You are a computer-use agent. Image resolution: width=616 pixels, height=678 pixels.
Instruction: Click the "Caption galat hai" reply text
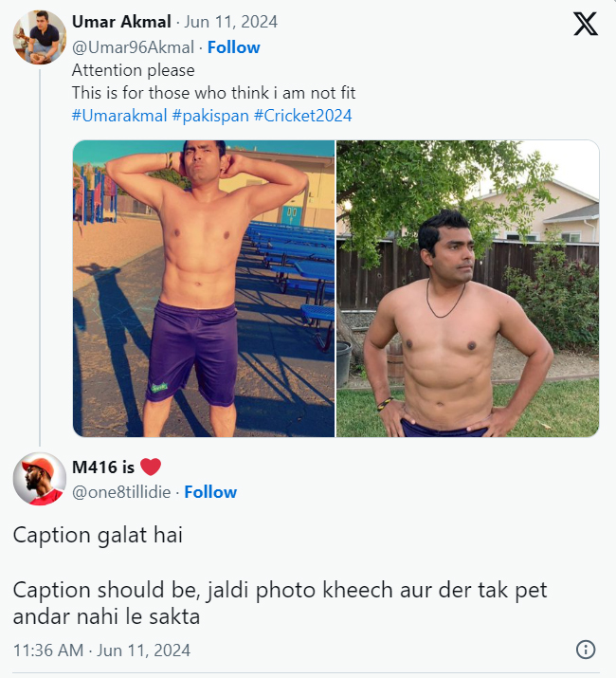point(98,535)
